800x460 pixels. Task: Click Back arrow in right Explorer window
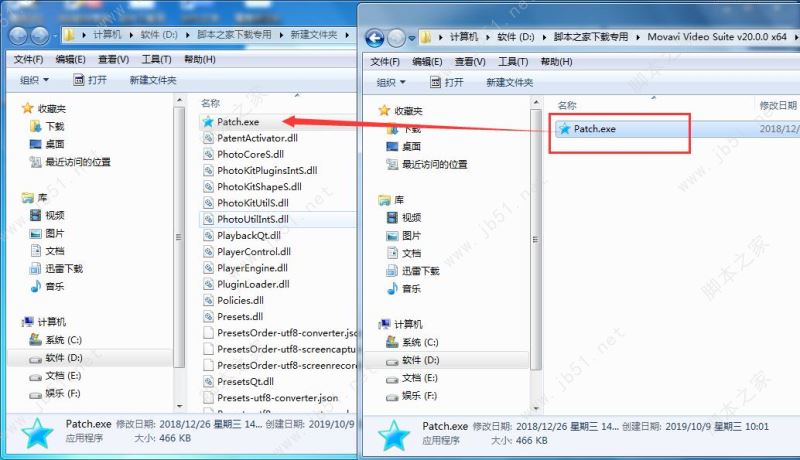[x=374, y=38]
